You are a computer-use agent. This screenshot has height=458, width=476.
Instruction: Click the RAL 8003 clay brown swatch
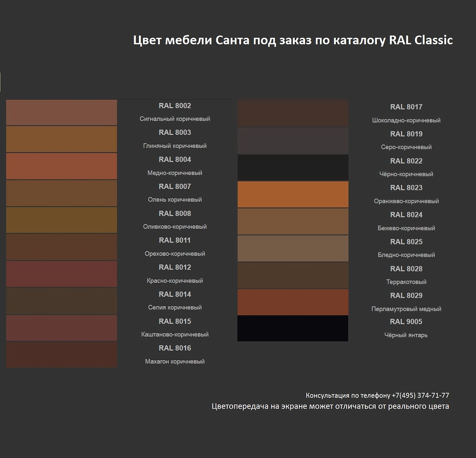61,139
